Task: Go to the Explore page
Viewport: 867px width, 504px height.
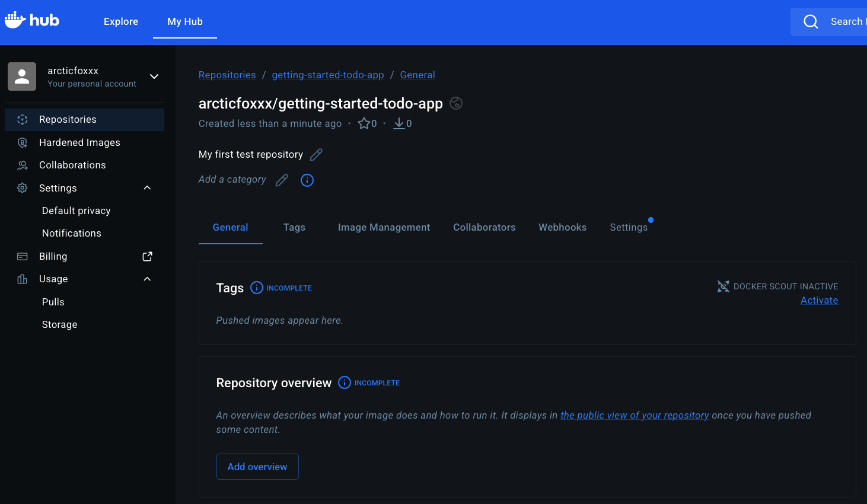Action: tap(121, 22)
